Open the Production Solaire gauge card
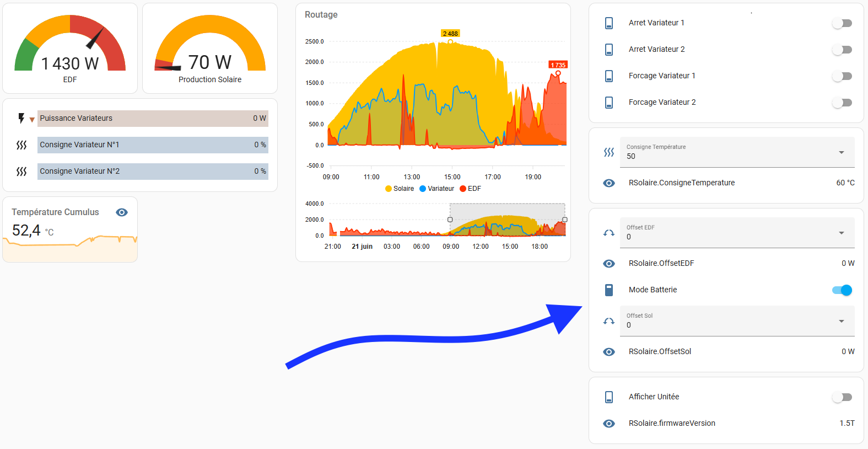 [x=210, y=49]
